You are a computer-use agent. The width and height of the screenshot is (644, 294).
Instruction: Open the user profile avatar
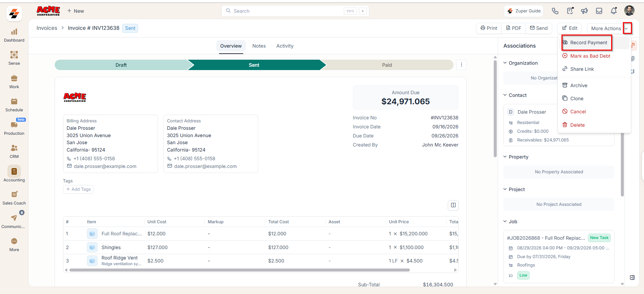point(629,11)
